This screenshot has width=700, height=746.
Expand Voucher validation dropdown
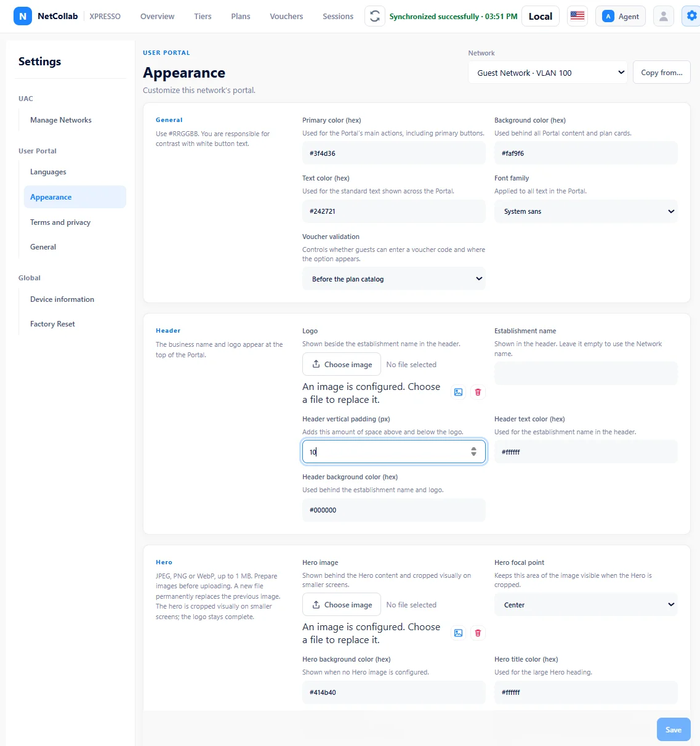(394, 279)
